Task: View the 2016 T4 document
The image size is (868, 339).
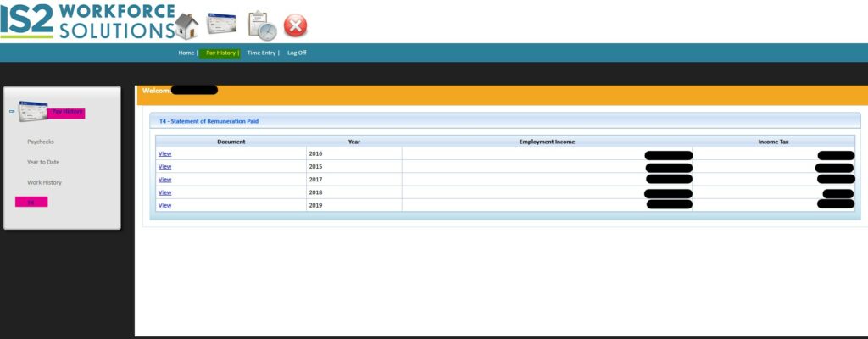Action: [164, 153]
